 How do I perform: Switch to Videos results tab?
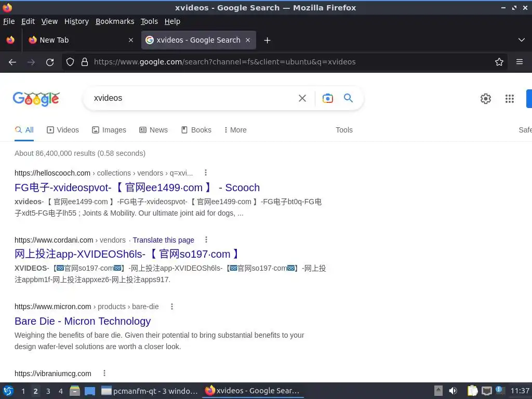coord(63,130)
